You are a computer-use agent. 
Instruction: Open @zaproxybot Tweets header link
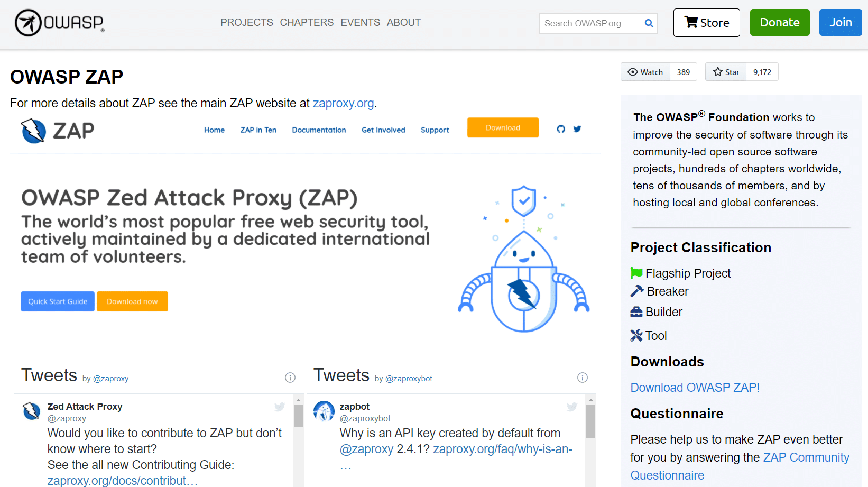point(409,379)
